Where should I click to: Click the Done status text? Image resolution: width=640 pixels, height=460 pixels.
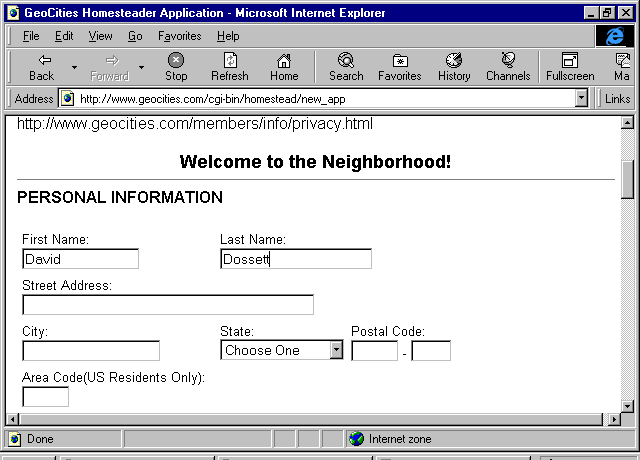pyautogui.click(x=40, y=439)
